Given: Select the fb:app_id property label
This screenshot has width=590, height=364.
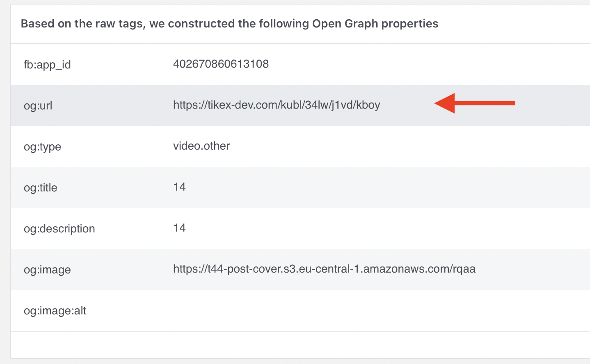Looking at the screenshot, I should (47, 65).
